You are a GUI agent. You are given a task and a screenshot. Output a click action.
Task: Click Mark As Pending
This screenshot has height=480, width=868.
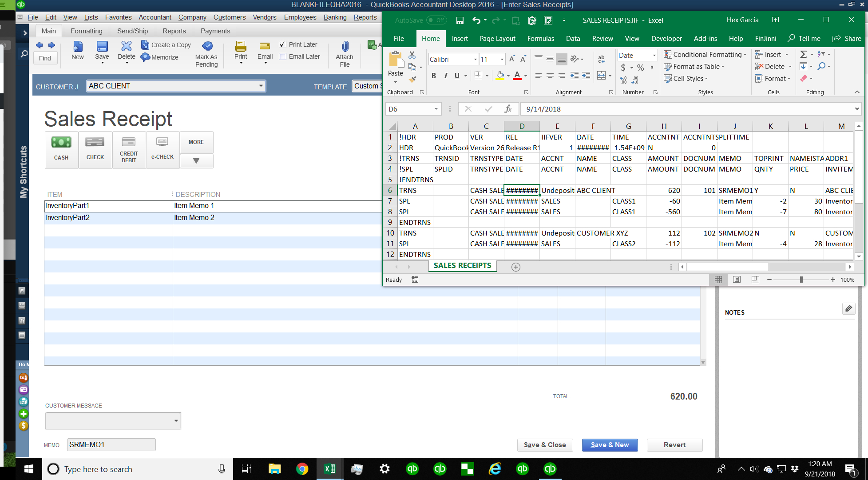tap(206, 54)
